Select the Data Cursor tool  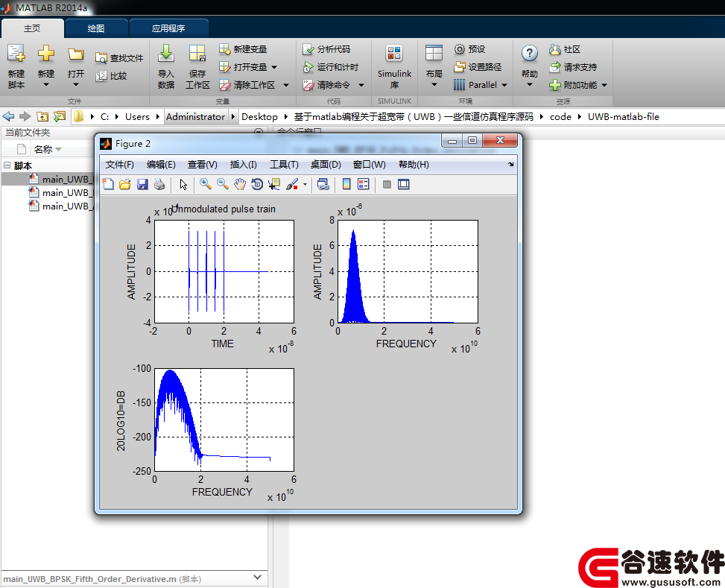point(274,185)
